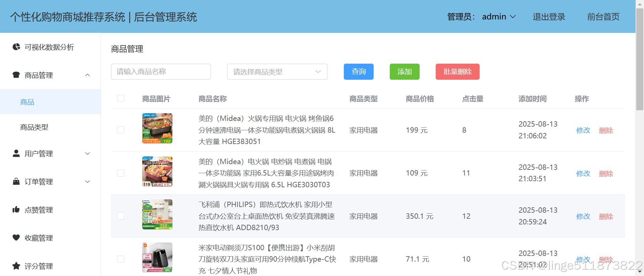Open 收藏管理 in the sidebar

point(50,238)
